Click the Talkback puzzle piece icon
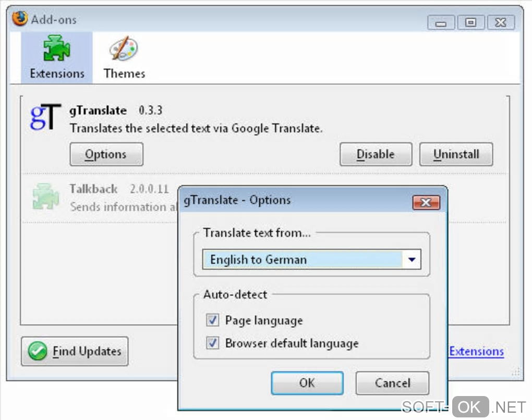 tap(46, 196)
